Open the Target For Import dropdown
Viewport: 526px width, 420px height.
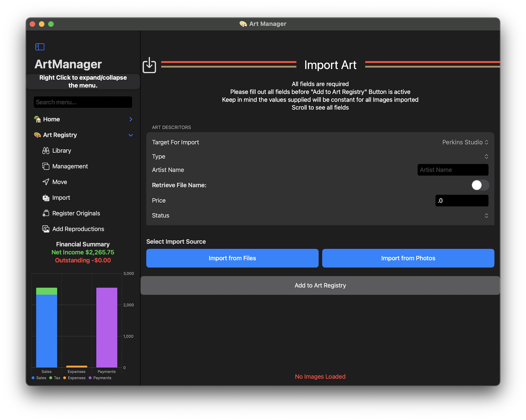[x=465, y=142]
